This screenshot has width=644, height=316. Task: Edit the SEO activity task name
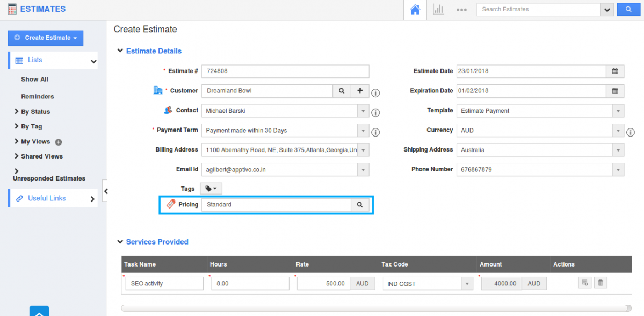point(164,284)
